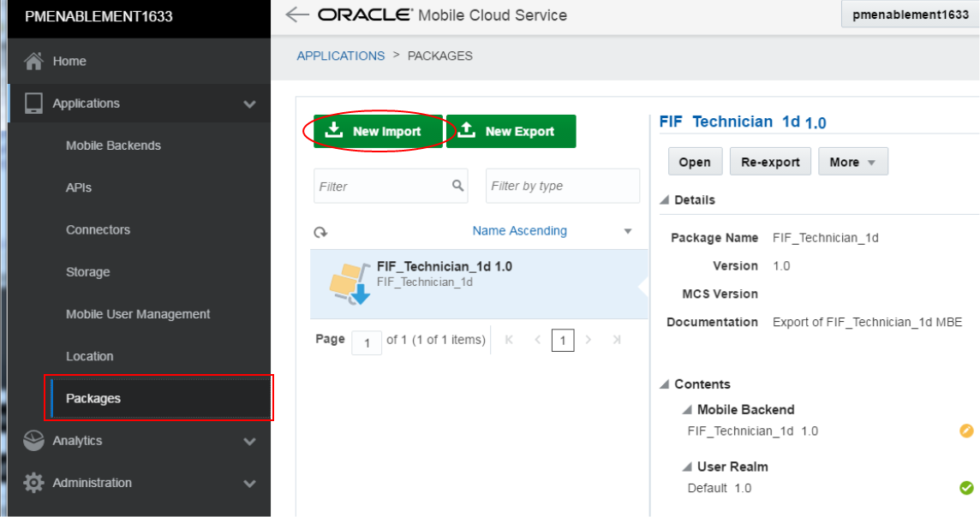Click the Applications tablet icon
This screenshot has height=517, width=980.
(x=33, y=103)
